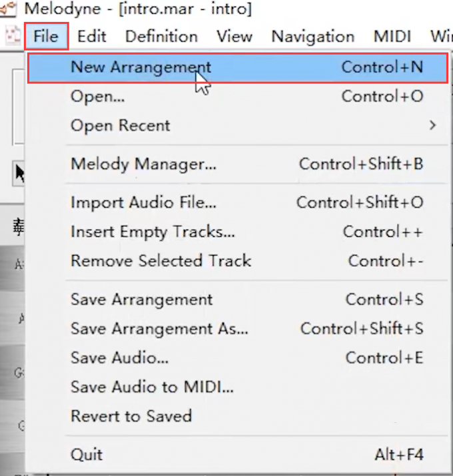Open the Edit menu
The image size is (453, 476).
[x=92, y=37]
